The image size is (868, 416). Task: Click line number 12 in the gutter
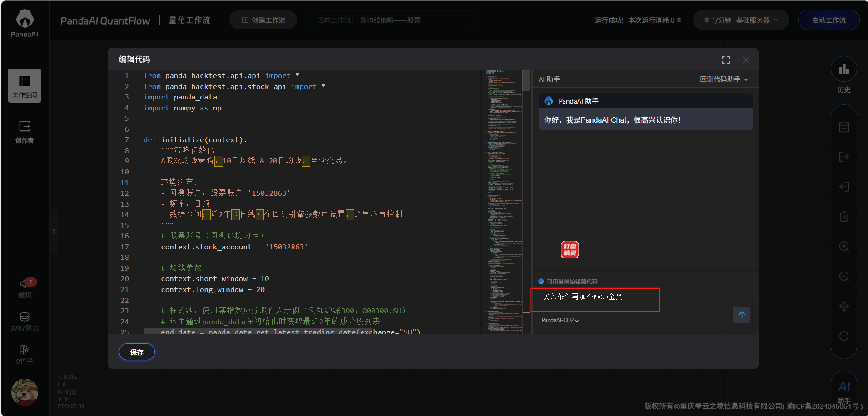124,193
